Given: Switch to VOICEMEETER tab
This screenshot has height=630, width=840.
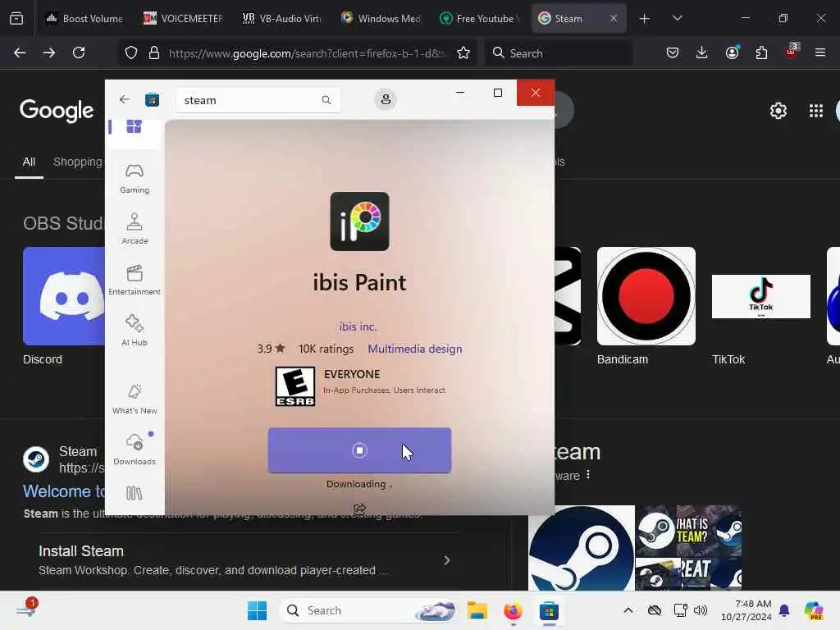Looking at the screenshot, I should pyautogui.click(x=183, y=18).
